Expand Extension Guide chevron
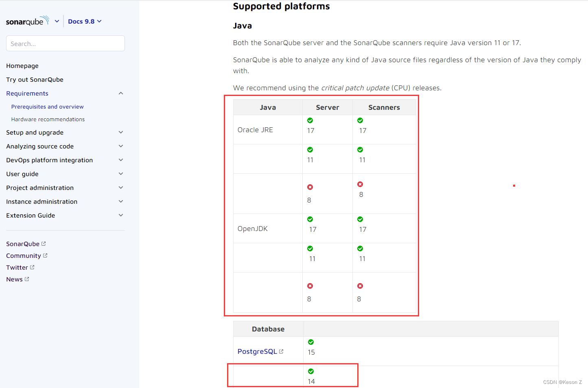 pos(121,215)
